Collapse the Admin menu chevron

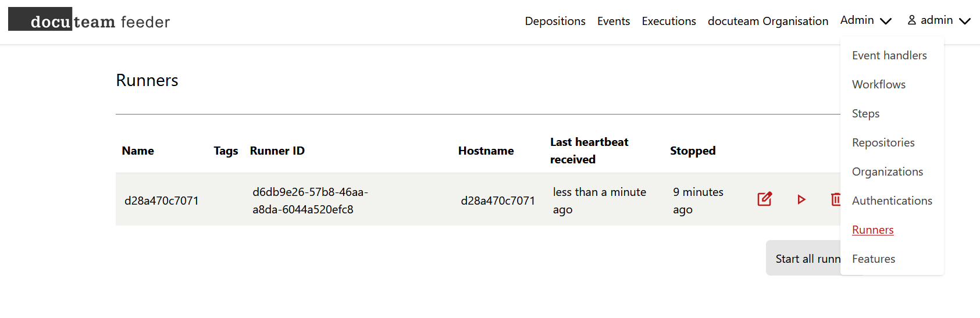886,21
